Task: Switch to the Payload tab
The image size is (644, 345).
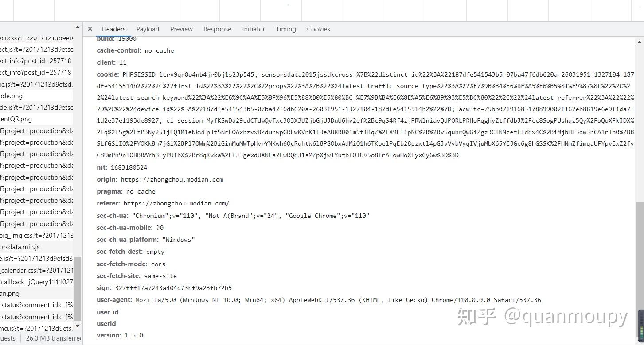Action: [x=148, y=29]
